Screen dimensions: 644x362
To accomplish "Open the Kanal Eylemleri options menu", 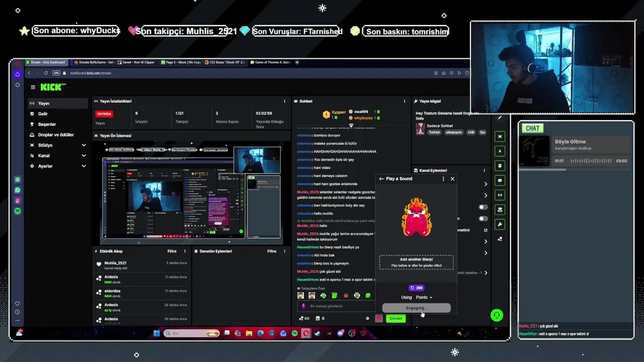I will [484, 170].
